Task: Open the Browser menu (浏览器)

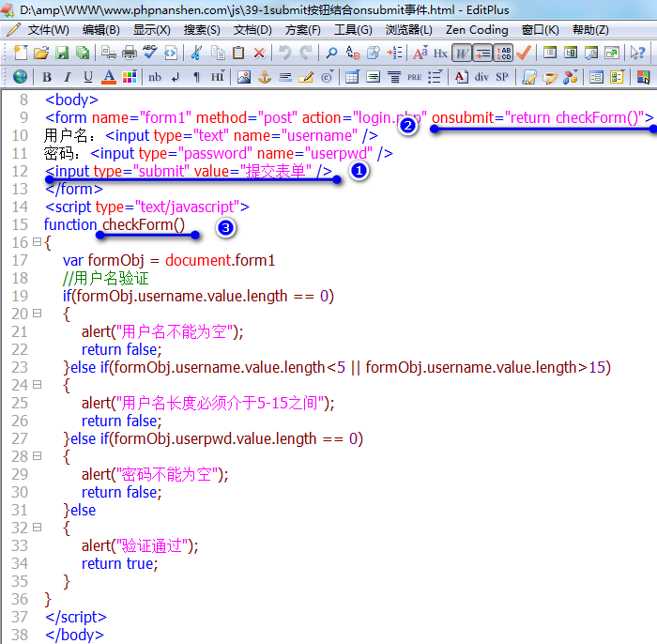Action: [408, 30]
